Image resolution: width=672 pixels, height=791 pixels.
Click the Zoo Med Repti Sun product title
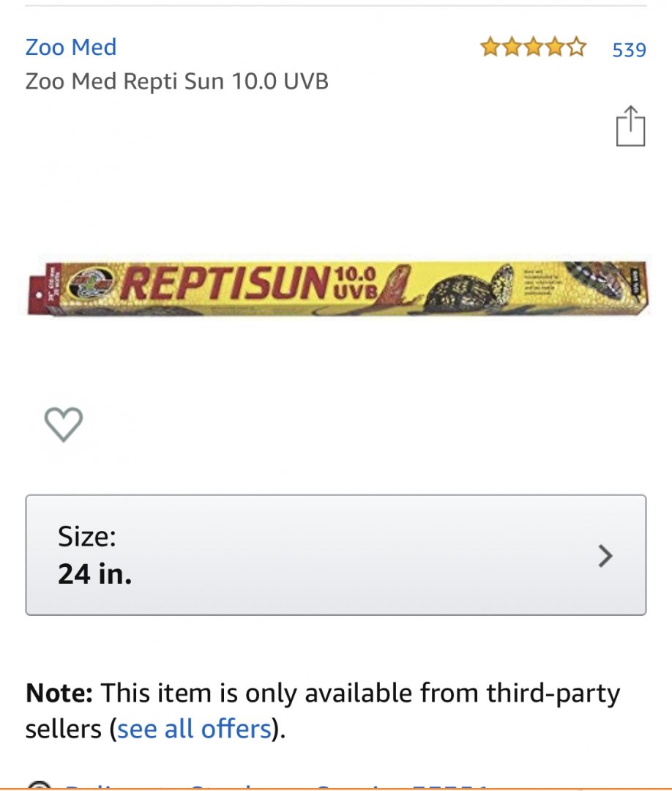[176, 81]
